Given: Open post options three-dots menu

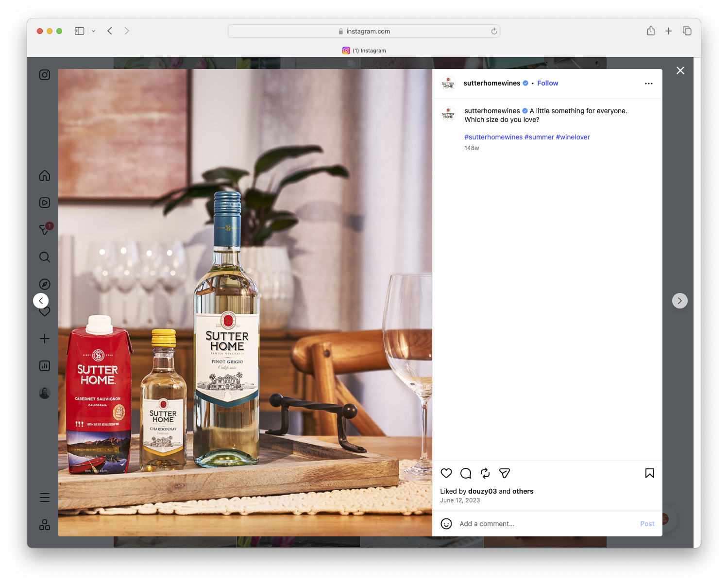Looking at the screenshot, I should [x=649, y=84].
